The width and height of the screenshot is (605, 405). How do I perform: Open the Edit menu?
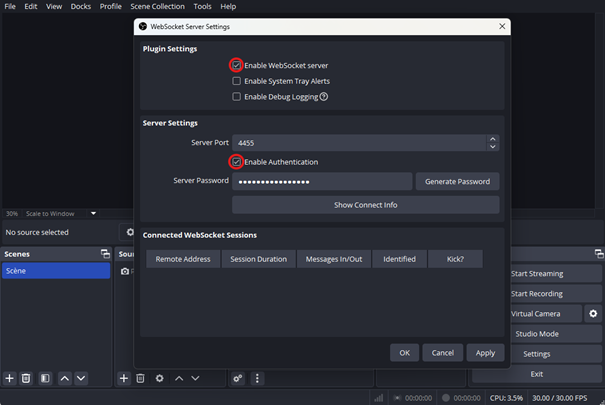click(31, 7)
